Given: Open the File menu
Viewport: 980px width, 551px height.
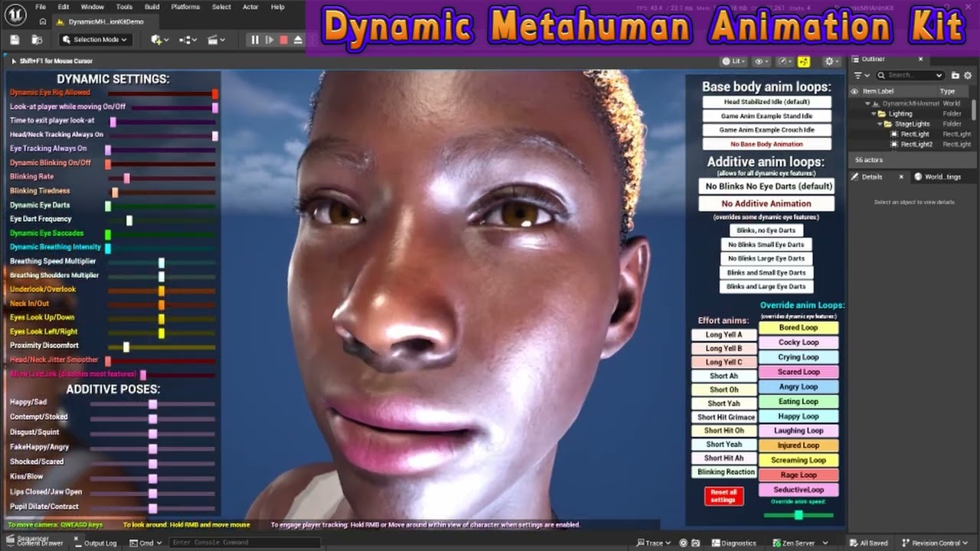Looking at the screenshot, I should tap(41, 7).
